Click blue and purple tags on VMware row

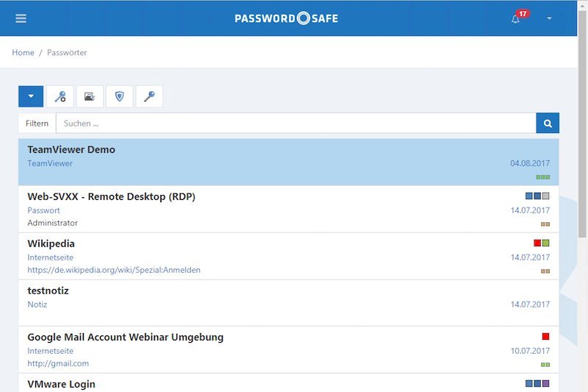point(537,383)
